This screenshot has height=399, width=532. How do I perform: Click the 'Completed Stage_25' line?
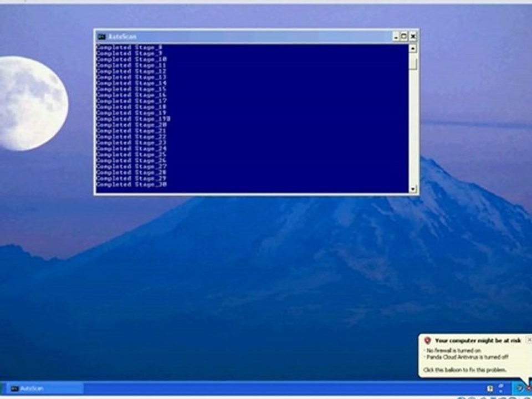(x=131, y=155)
